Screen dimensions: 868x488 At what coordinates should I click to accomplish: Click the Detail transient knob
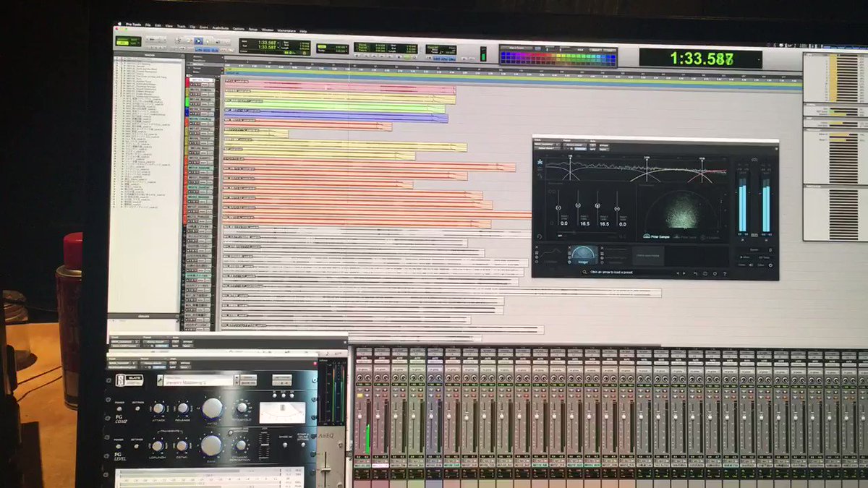tap(182, 445)
